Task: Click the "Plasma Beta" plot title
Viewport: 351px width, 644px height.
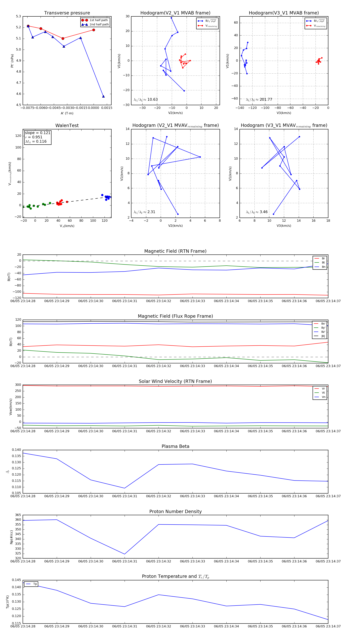Action: coord(175,447)
